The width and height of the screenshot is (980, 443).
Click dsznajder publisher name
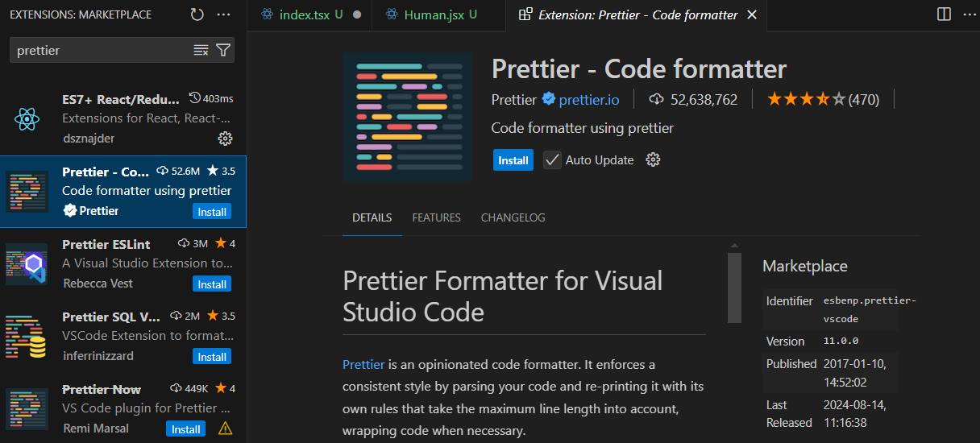pyautogui.click(x=88, y=139)
